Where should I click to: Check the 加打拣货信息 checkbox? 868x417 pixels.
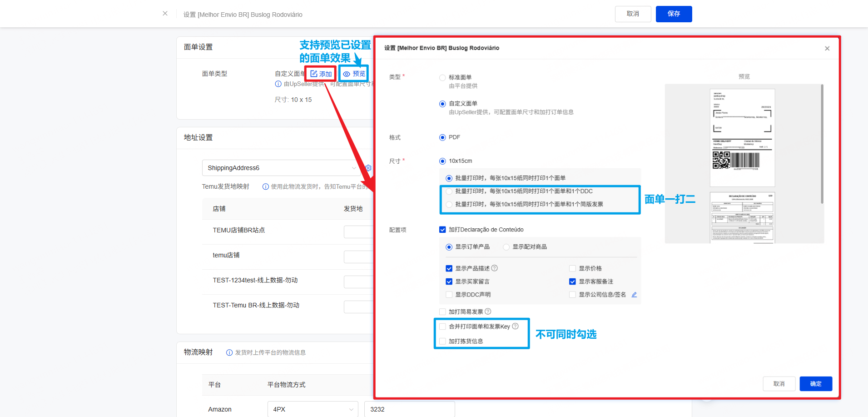(x=442, y=341)
